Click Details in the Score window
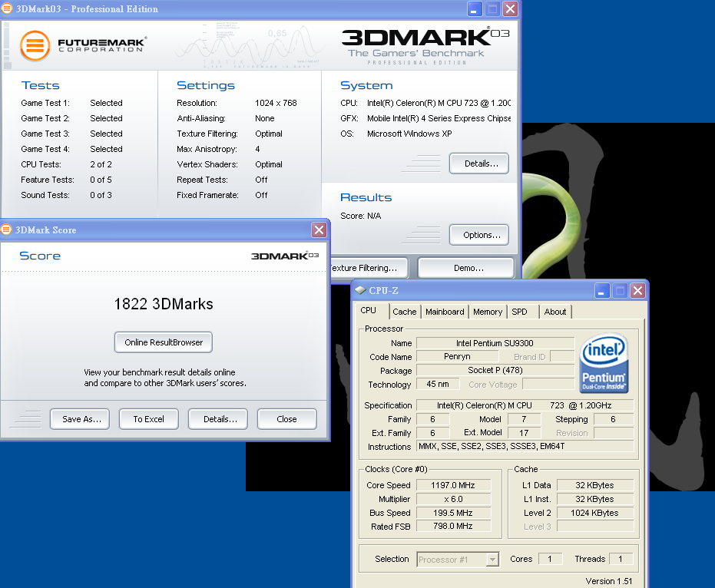This screenshot has width=715, height=588. pyautogui.click(x=218, y=419)
